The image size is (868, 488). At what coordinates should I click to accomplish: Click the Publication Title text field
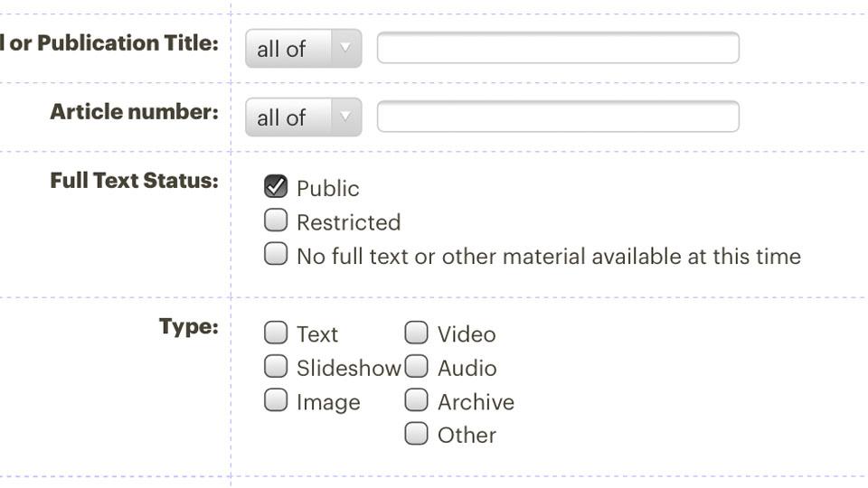[558, 48]
